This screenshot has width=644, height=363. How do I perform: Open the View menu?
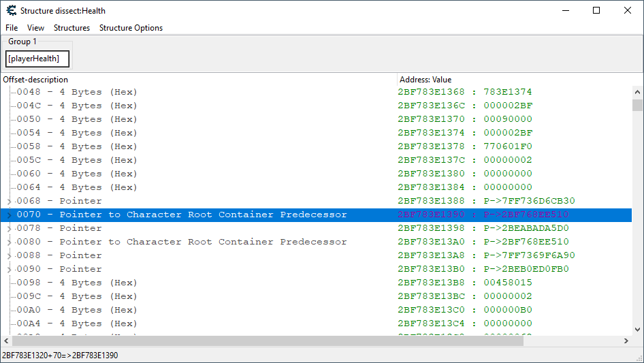(x=35, y=28)
